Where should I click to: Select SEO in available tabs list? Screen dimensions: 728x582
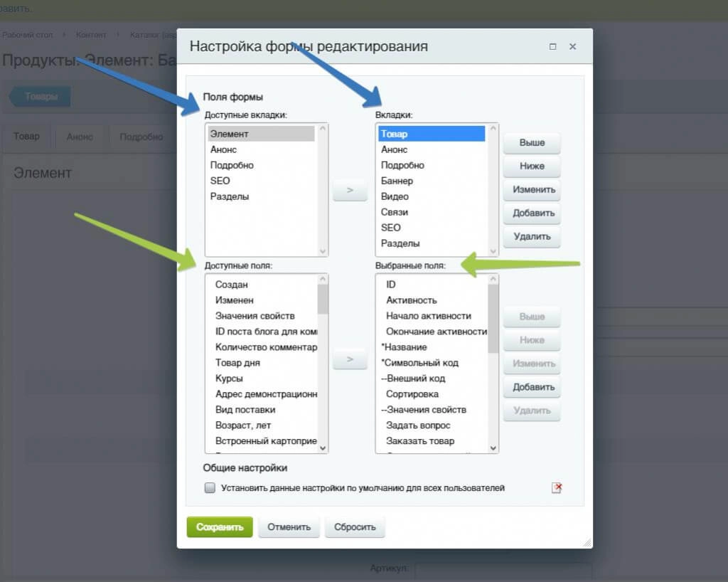[261, 181]
